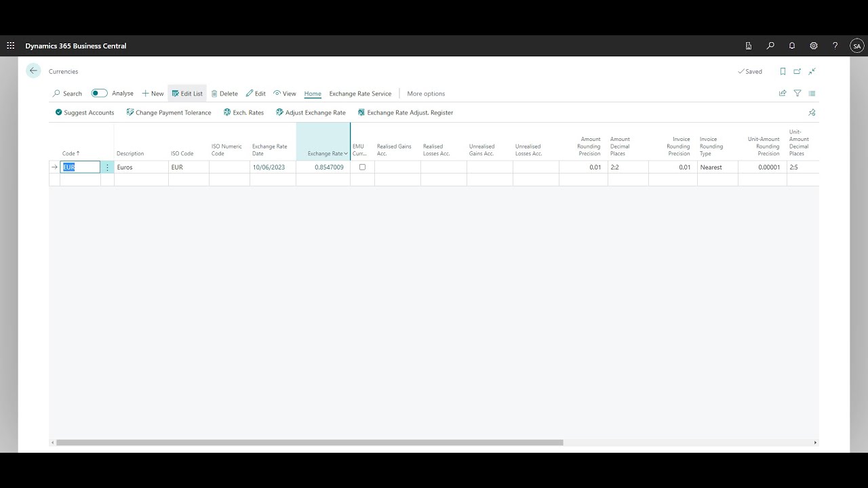This screenshot has width=868, height=488.
Task: Click the View action
Action: (285, 94)
